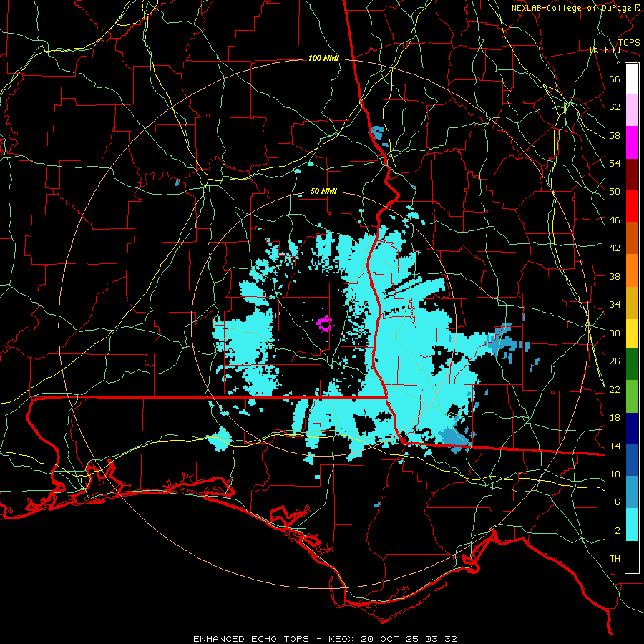The width and height of the screenshot is (644, 644).
Task: Click the dark green 26 kft legend swatch
Action: click(632, 364)
